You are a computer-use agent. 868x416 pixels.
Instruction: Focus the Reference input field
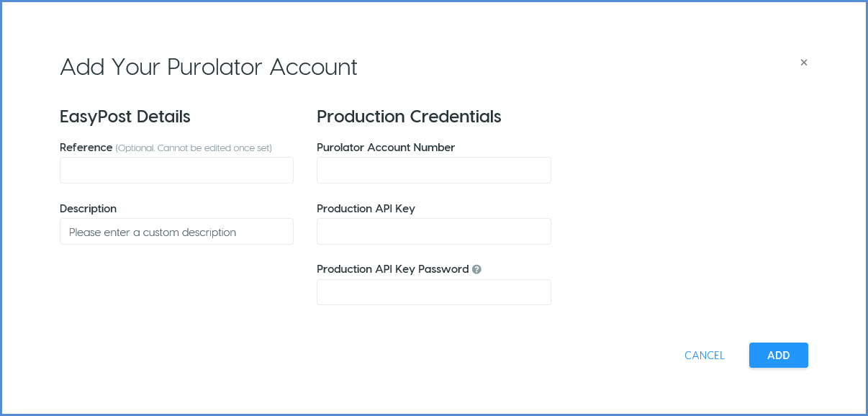176,171
